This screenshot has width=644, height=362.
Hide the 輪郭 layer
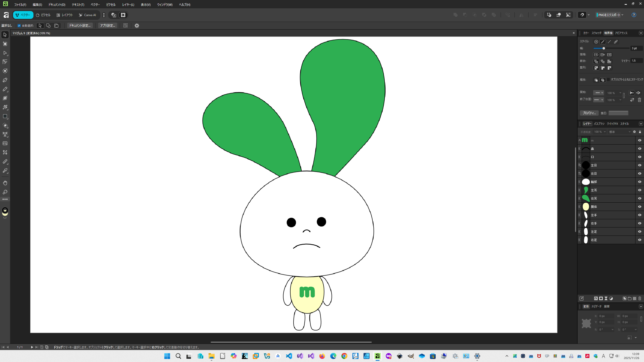[x=639, y=182]
